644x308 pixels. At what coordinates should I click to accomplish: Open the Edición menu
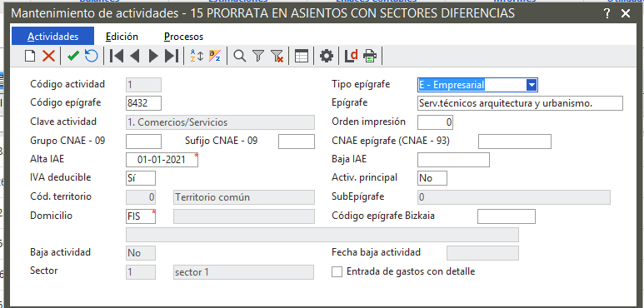122,37
